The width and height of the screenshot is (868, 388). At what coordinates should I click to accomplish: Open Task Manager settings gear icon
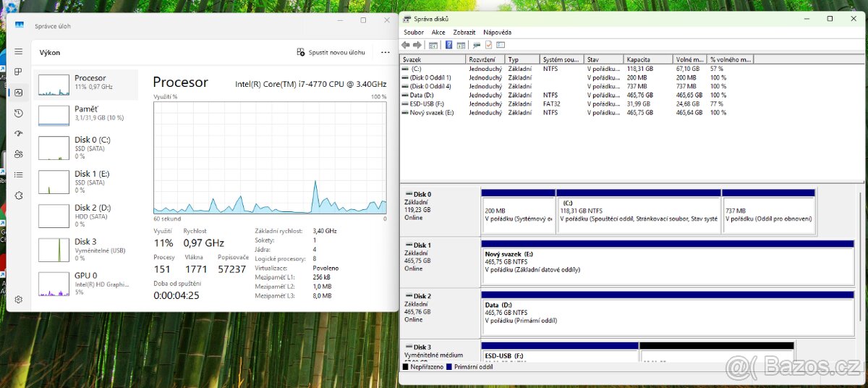click(19, 299)
